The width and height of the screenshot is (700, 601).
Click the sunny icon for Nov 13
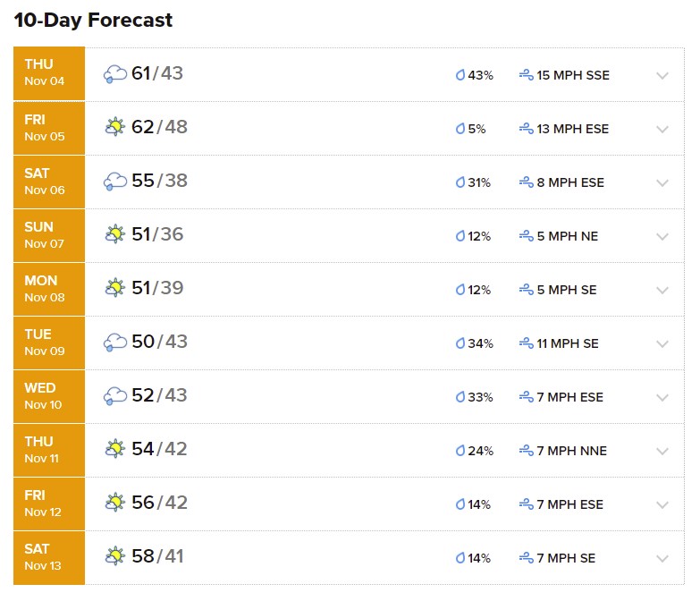(x=115, y=556)
